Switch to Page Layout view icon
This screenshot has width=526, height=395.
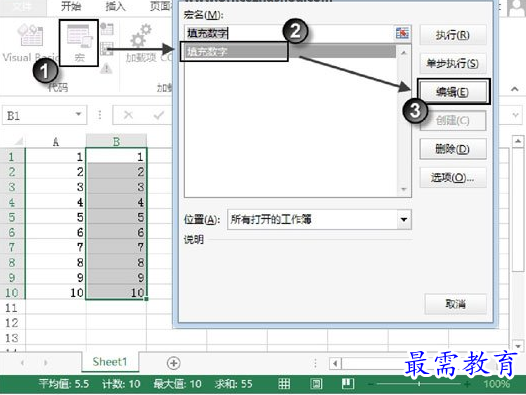(316, 384)
